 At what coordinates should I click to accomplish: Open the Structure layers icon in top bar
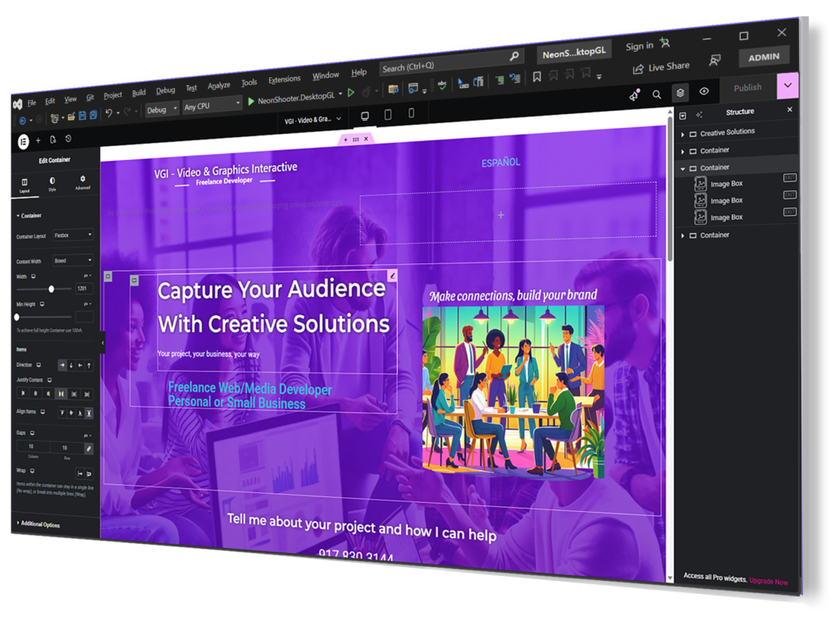pyautogui.click(x=680, y=93)
